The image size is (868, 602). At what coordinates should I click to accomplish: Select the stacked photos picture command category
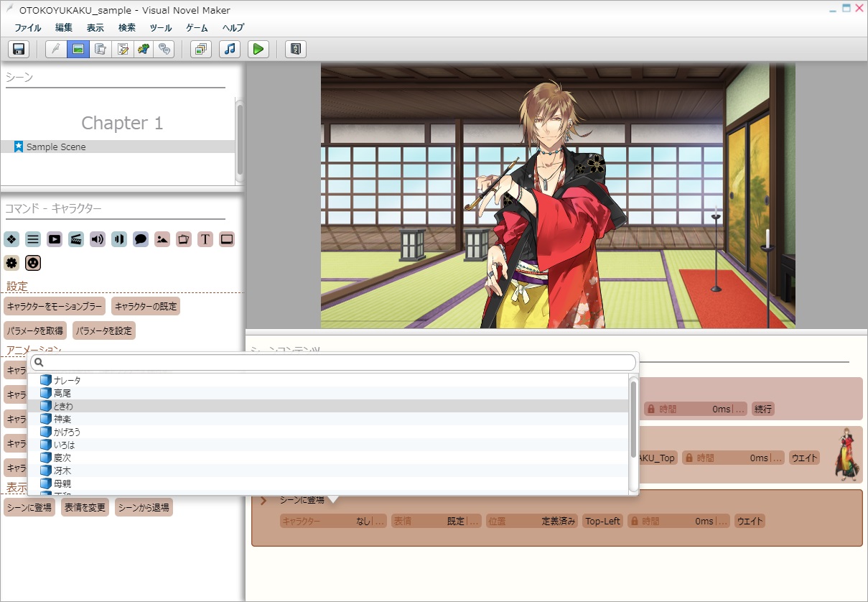coord(184,239)
